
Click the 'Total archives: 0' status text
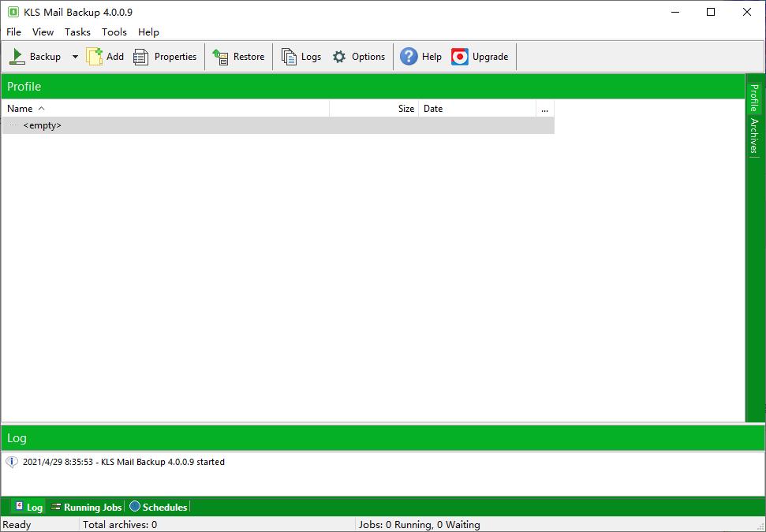pos(120,525)
